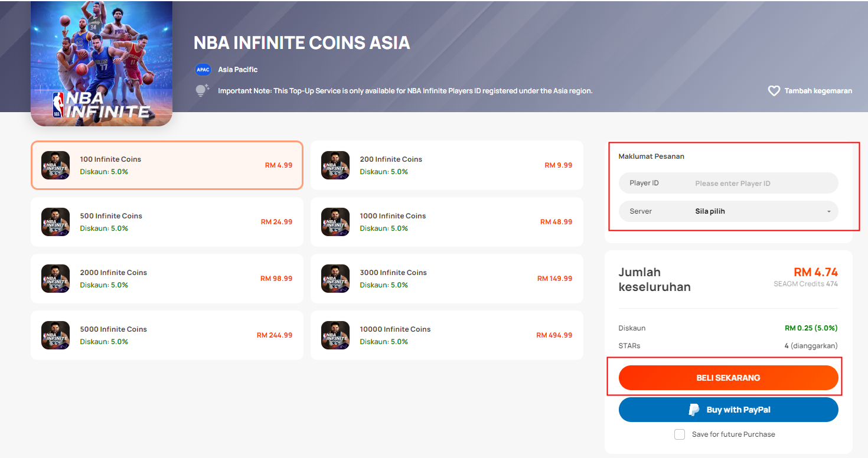Click the SEAGM Credits 474 text

coord(806,284)
